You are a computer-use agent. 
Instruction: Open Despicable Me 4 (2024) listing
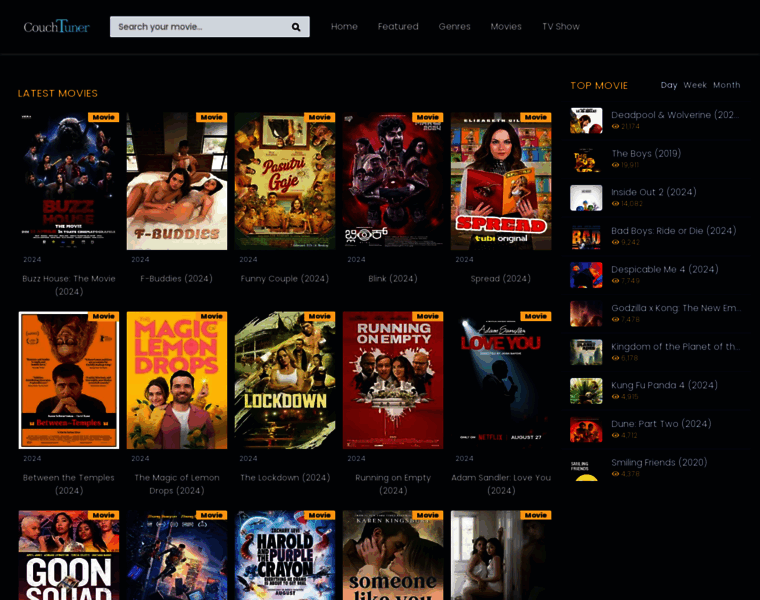coord(665,269)
